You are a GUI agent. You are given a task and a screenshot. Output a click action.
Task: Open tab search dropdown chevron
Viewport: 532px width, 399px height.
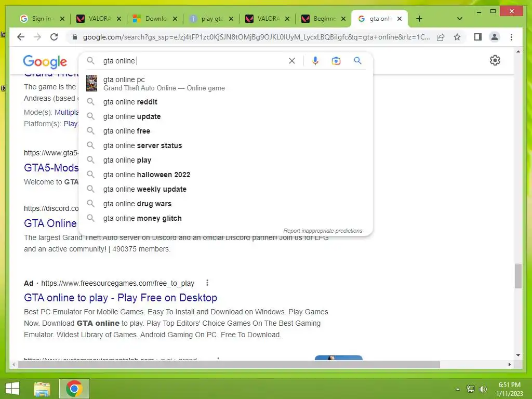460,19
